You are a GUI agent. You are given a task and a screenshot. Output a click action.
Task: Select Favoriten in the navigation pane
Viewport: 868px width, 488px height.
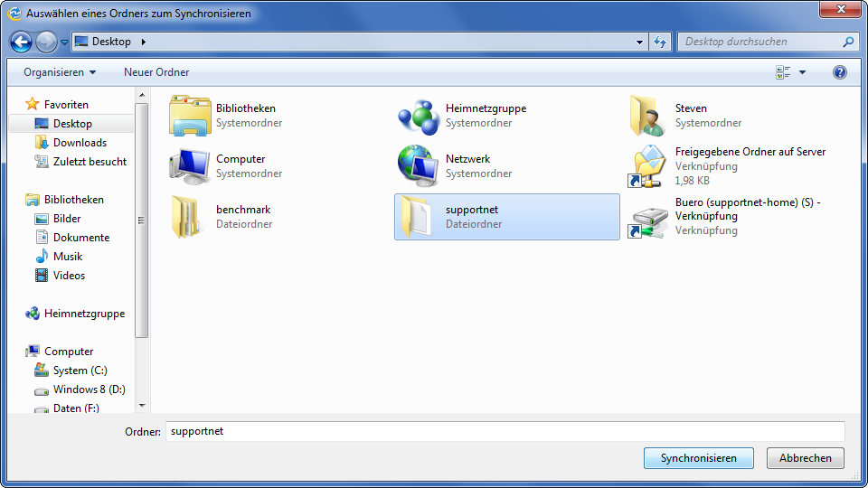(x=66, y=105)
